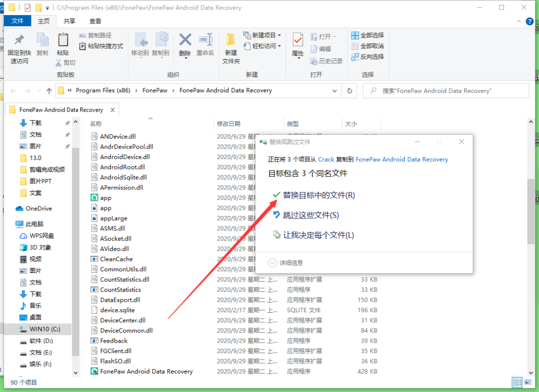This screenshot has height=392, width=539.
Task: Select OneDrive in navigation pane
Action: pyautogui.click(x=34, y=208)
